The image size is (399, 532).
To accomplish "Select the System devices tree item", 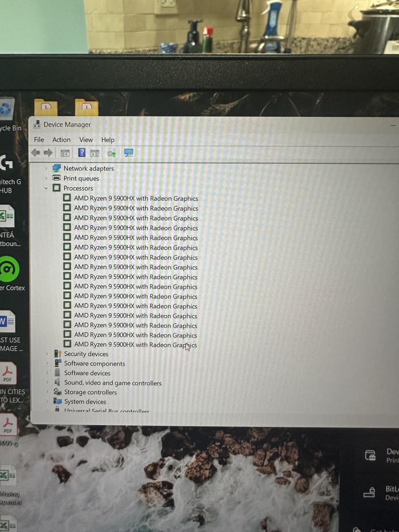I will click(85, 401).
